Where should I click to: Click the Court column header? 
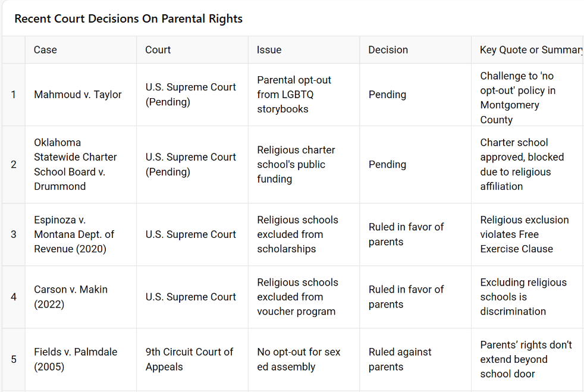pyautogui.click(x=158, y=50)
